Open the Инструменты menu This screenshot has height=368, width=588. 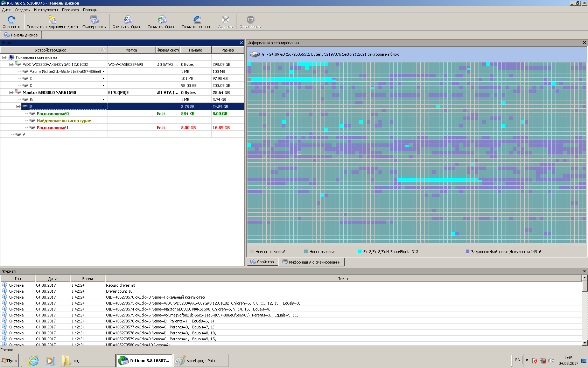pos(46,10)
